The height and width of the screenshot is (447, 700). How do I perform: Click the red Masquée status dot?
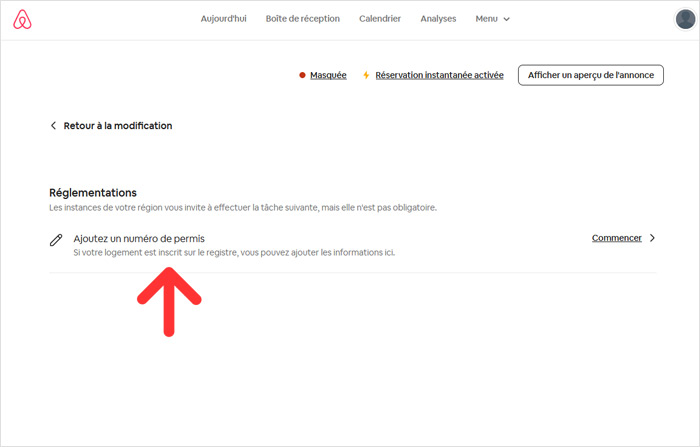click(302, 75)
